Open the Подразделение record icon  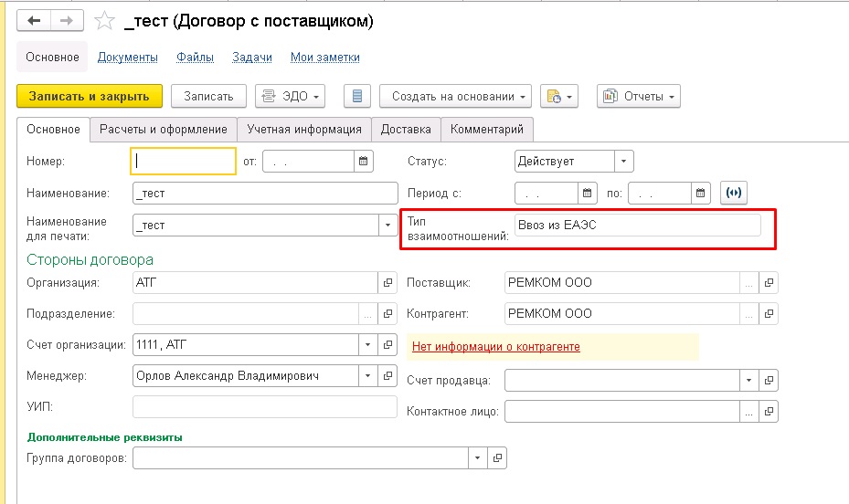(387, 314)
